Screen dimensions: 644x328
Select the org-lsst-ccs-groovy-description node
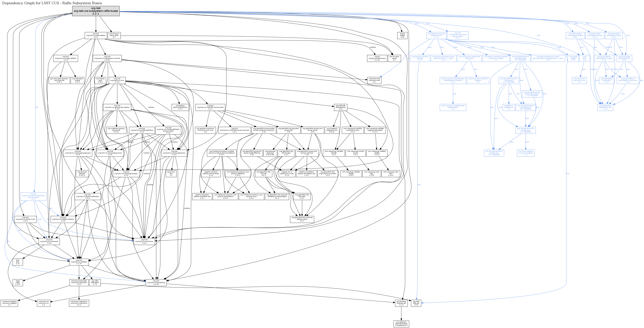click(117, 108)
